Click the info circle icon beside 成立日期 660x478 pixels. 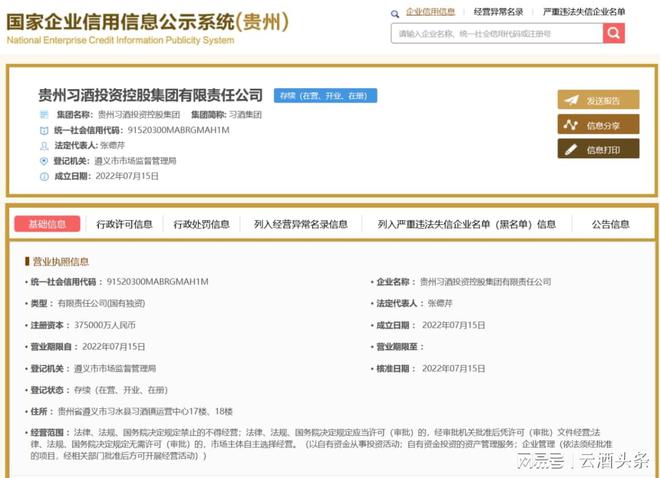44,176
